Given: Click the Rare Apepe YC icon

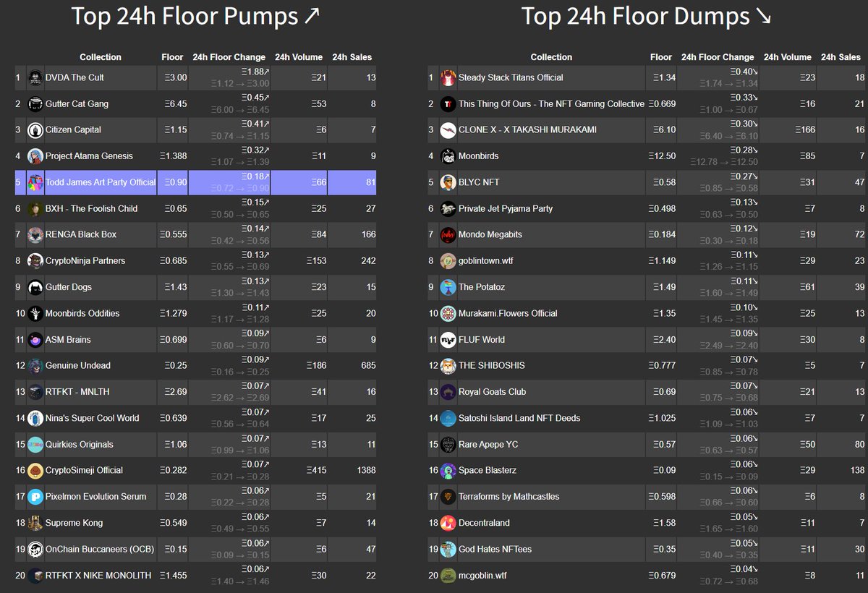Looking at the screenshot, I should point(448,445).
